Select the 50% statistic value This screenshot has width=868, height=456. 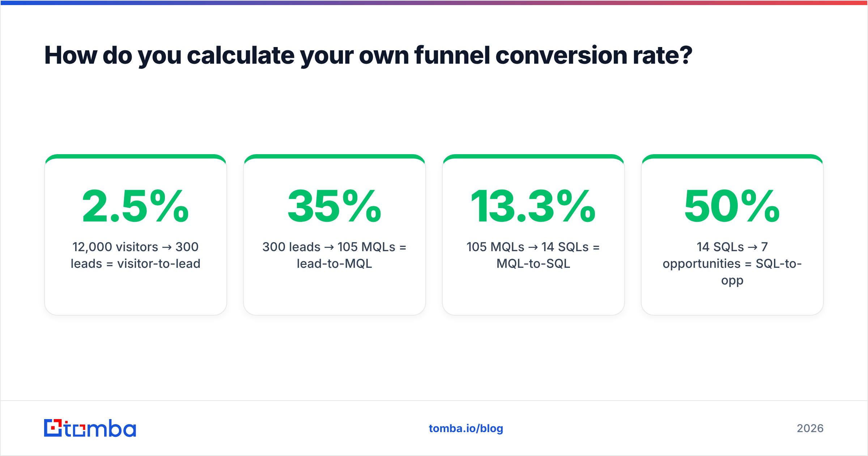pos(732,206)
